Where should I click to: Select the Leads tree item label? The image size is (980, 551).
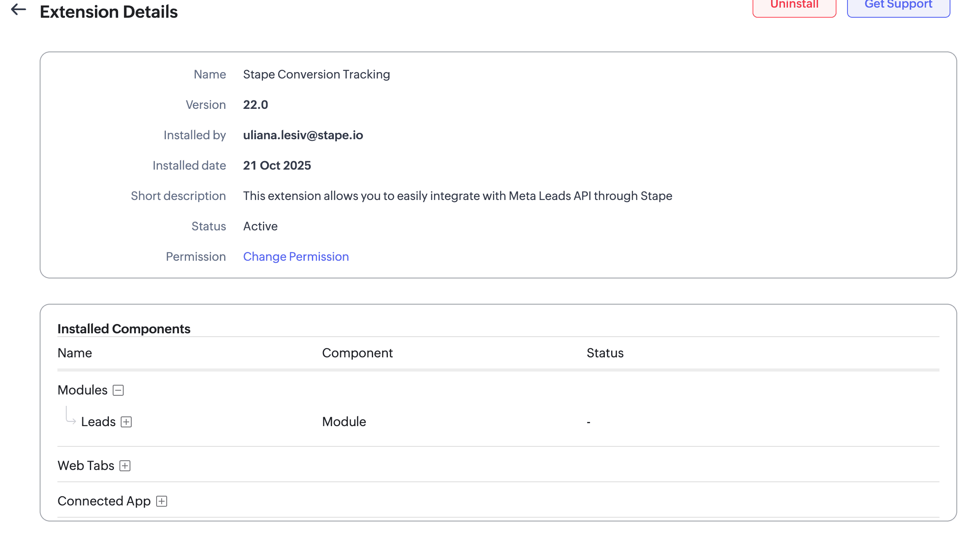(x=98, y=422)
